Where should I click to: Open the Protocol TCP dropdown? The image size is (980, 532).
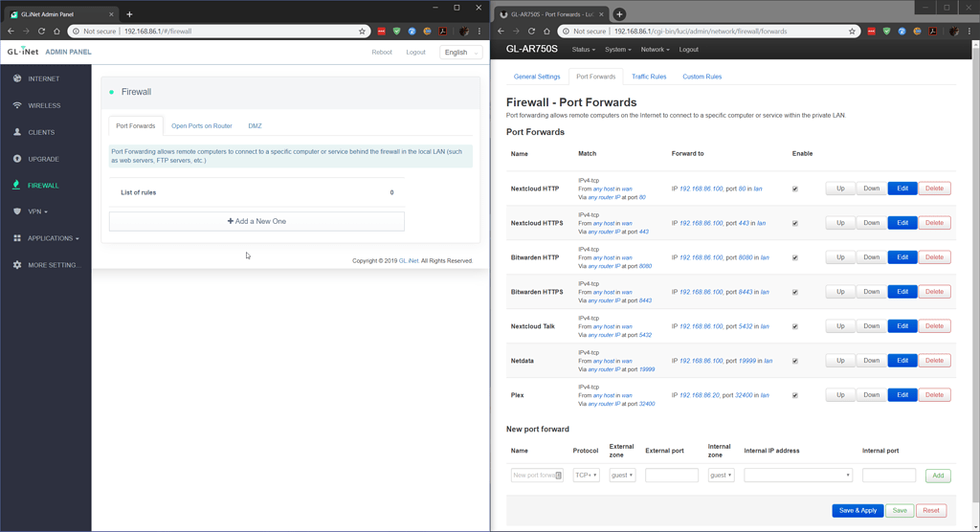click(587, 476)
